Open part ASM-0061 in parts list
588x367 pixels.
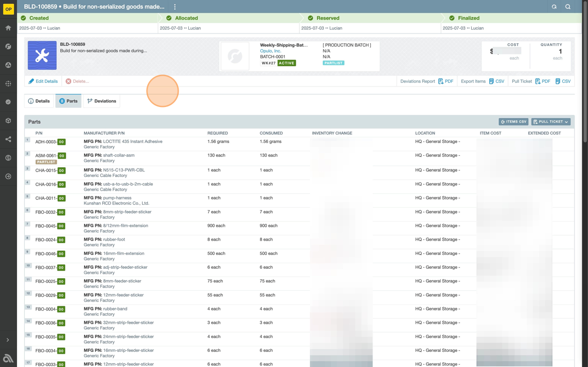click(45, 156)
